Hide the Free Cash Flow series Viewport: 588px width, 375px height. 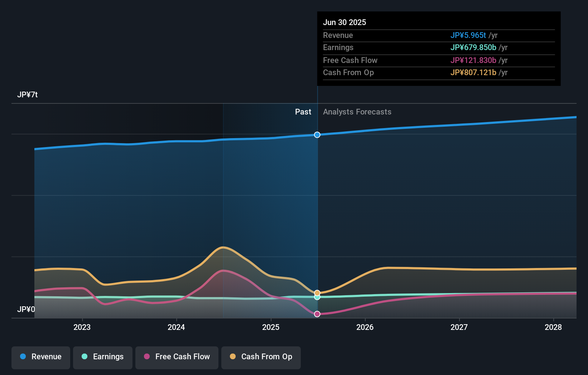click(x=177, y=357)
